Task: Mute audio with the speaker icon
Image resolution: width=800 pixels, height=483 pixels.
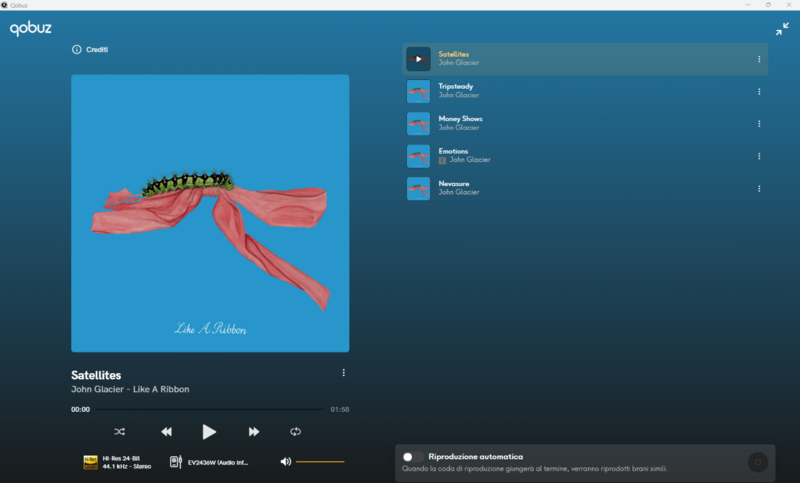Action: (286, 462)
